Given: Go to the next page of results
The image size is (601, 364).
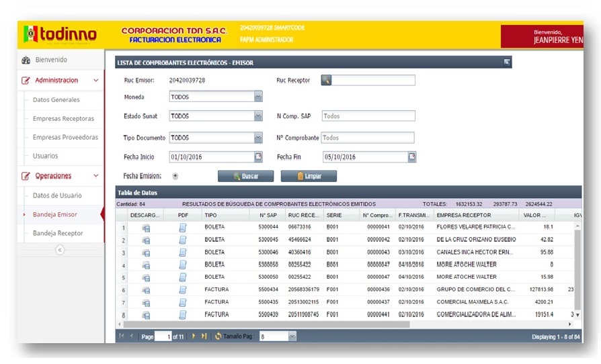Looking at the screenshot, I should [x=193, y=336].
